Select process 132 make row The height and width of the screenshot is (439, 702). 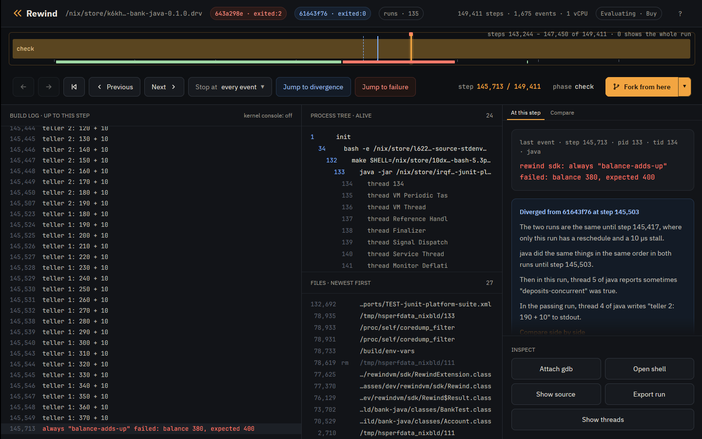402,160
